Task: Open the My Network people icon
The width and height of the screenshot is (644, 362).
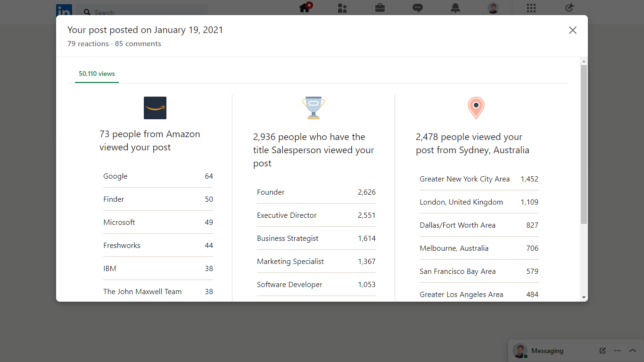Action: point(342,8)
